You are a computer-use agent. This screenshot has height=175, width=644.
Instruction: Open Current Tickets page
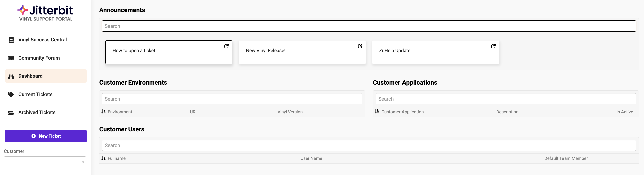click(46, 95)
